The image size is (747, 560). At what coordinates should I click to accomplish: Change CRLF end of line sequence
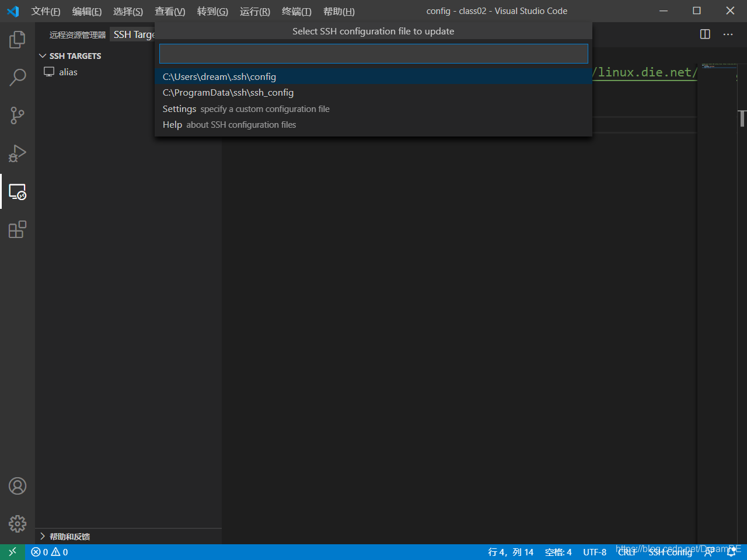point(627,552)
